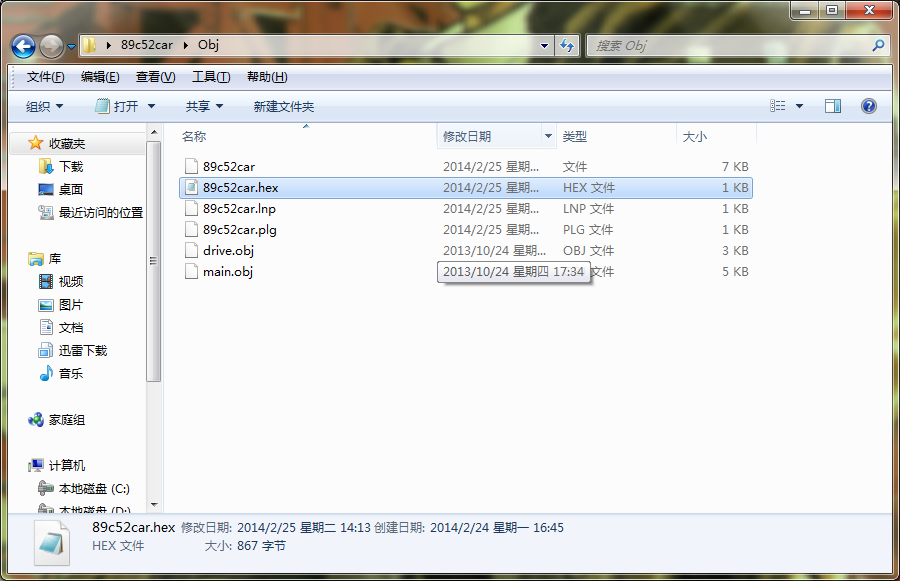The height and width of the screenshot is (581, 900).
Task: Click the refresh button beside address bar
Action: [567, 46]
